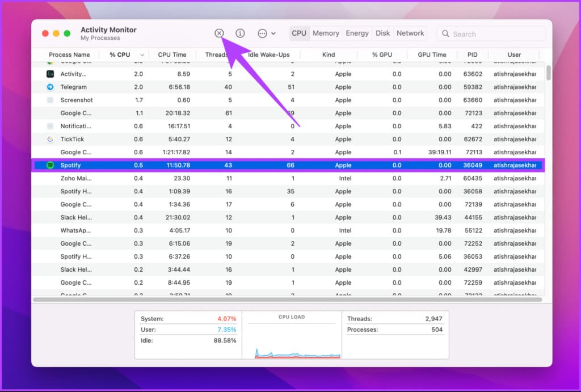Click user atishrajasekhar in Spotify row
Screen dimensions: 581x392
click(x=515, y=165)
